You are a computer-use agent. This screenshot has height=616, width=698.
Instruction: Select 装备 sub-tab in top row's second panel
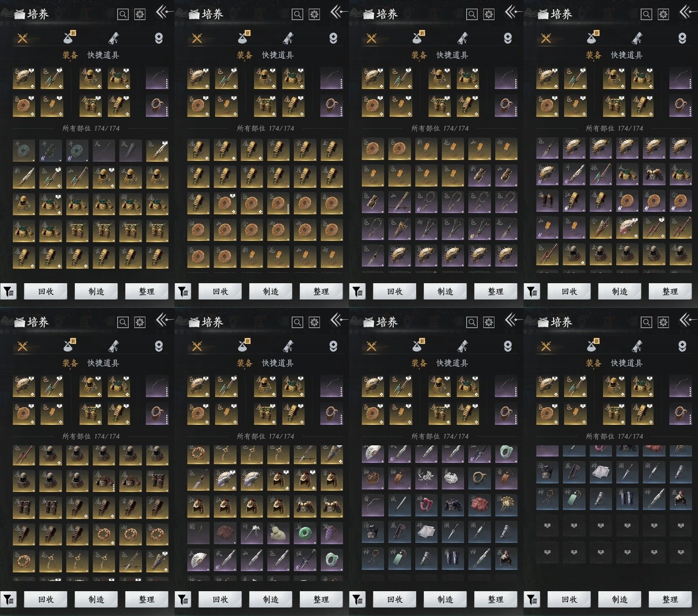tap(245, 55)
